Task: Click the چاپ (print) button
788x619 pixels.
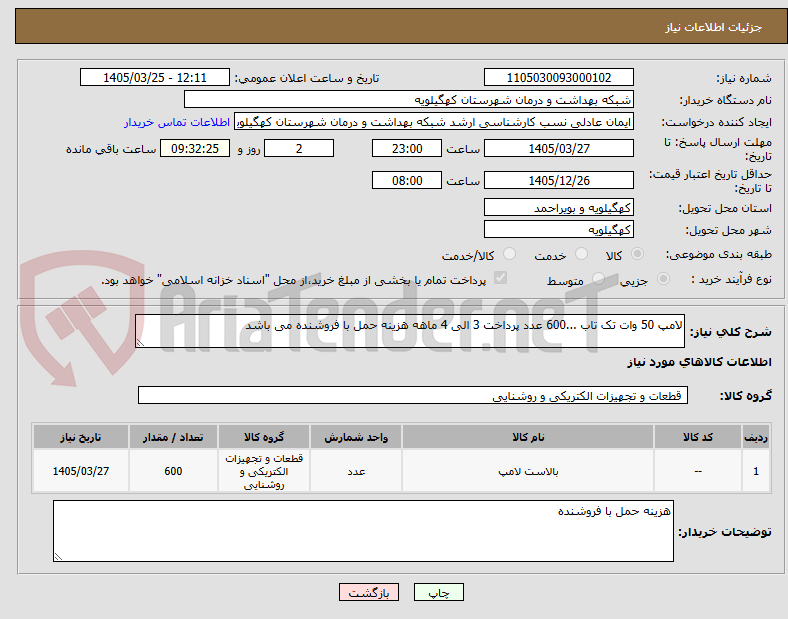Action: [x=438, y=592]
